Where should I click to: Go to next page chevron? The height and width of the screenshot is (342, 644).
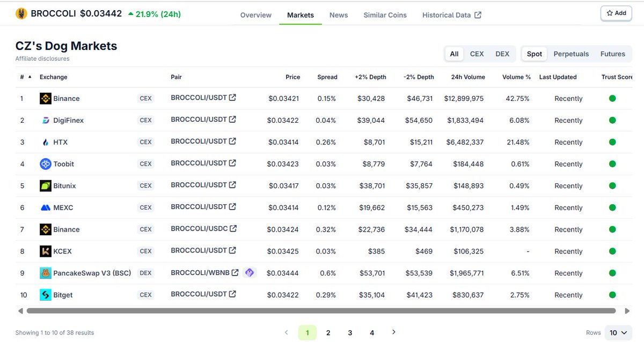(394, 332)
